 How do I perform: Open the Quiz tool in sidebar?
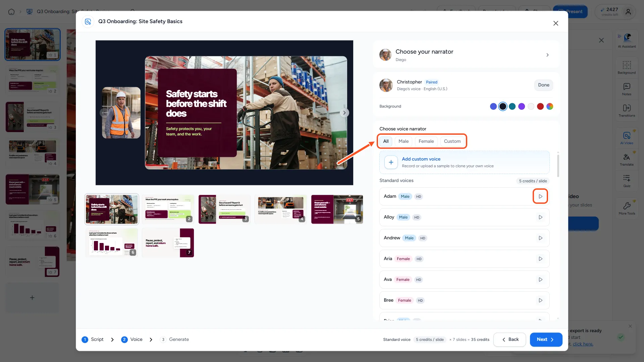pos(627,181)
